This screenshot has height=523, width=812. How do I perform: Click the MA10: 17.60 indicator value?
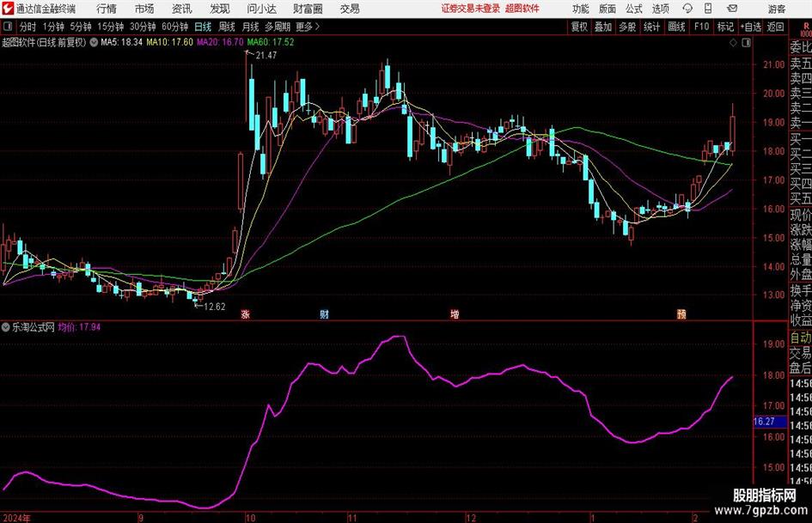pos(170,42)
